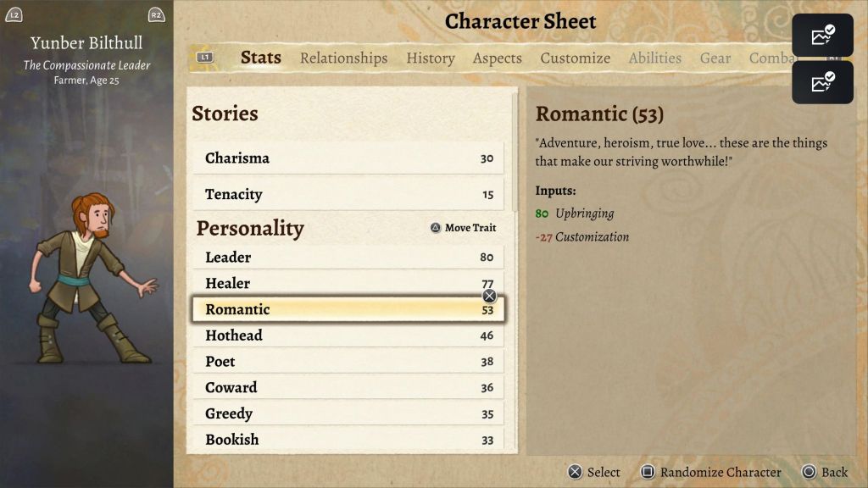The image size is (868, 488).
Task: Choose the Bookish trait row
Action: point(348,440)
